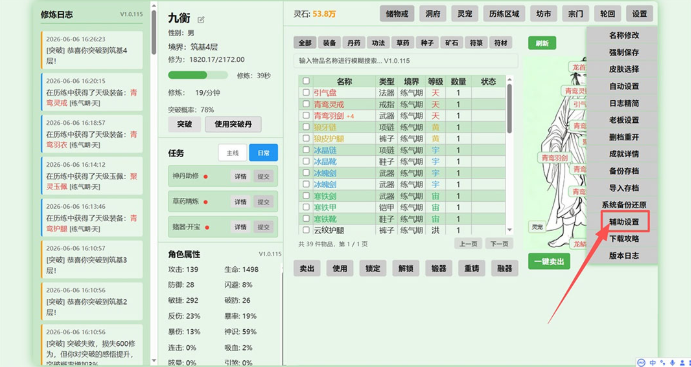This screenshot has height=367, width=691.
Task: Tick the select-all checkbox in the table header
Action: [x=306, y=81]
